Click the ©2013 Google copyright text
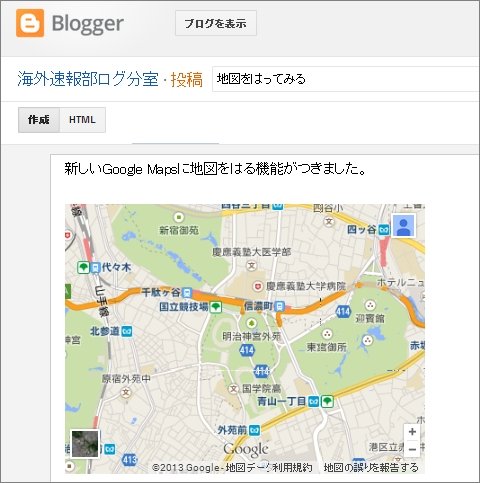This screenshot has height=483, width=480. tap(186, 468)
